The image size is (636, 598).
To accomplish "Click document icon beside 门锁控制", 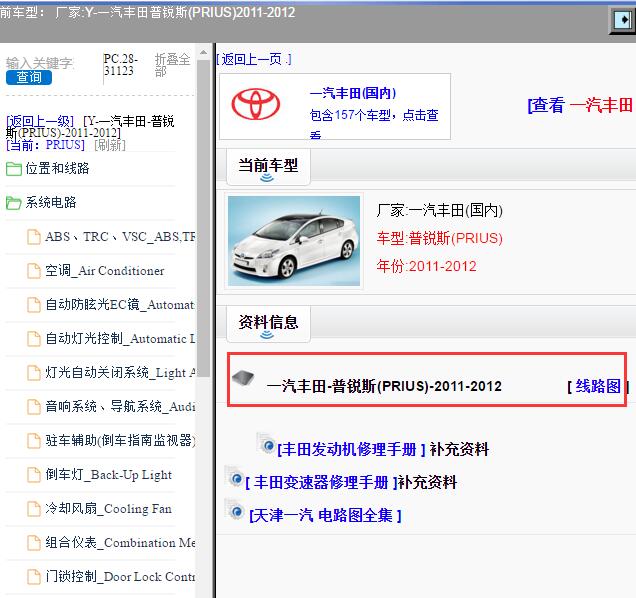I will click(34, 577).
